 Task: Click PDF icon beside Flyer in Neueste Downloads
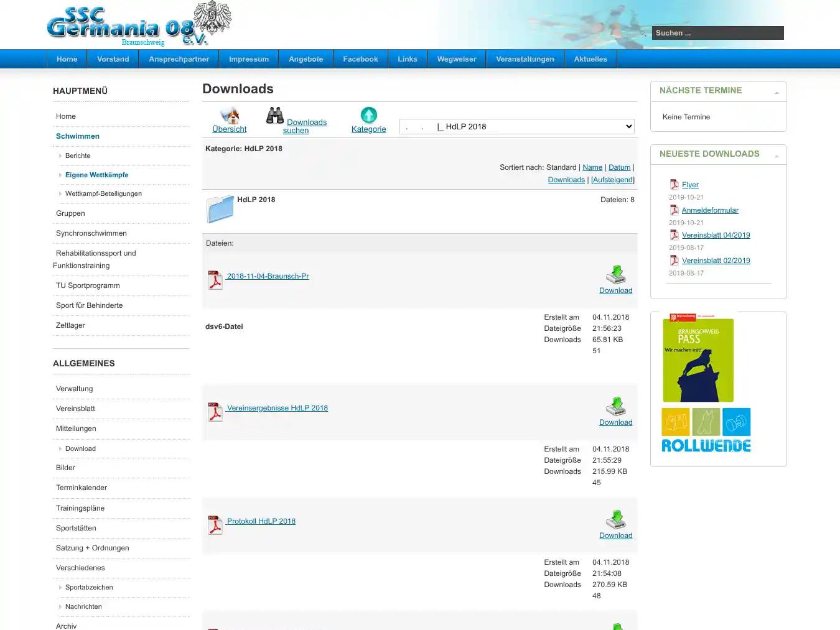click(x=674, y=184)
